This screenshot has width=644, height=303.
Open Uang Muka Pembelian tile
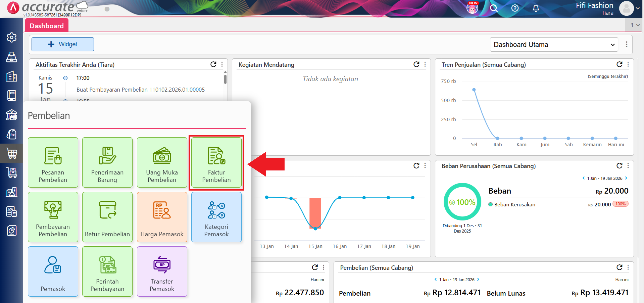point(162,162)
